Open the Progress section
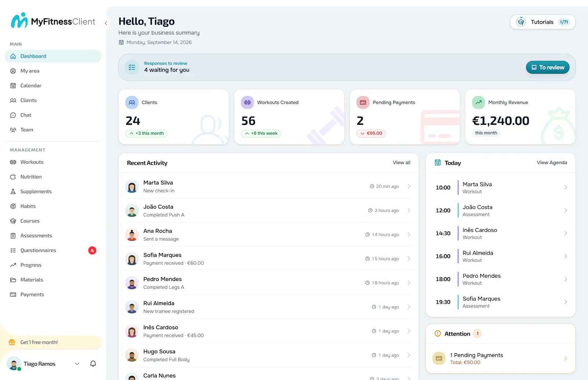 tap(53, 265)
